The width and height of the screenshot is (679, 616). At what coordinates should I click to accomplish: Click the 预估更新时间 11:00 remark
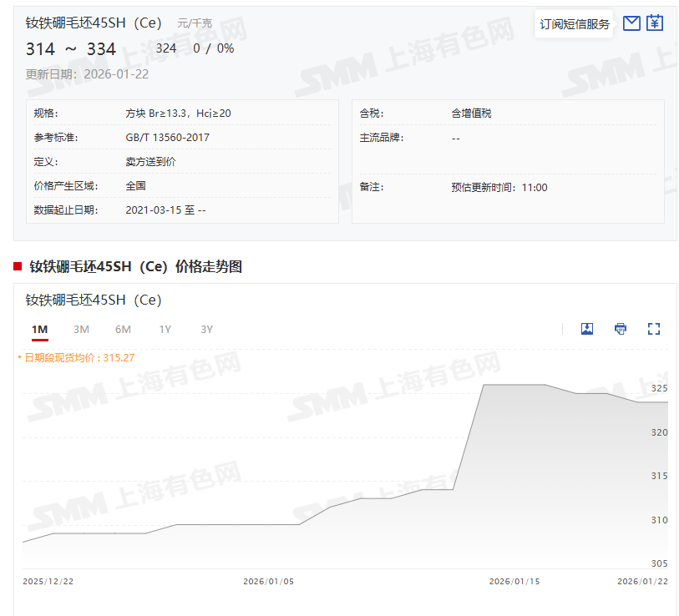point(499,188)
